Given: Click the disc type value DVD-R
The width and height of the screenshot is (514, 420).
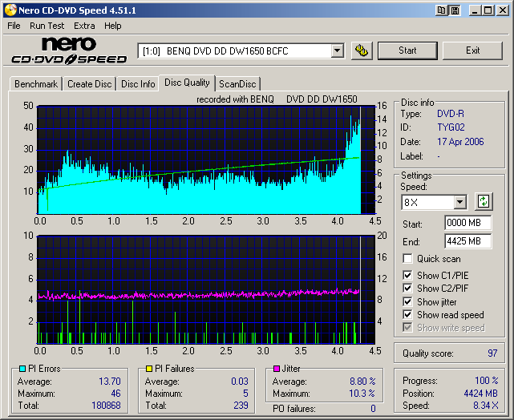Looking at the screenshot, I should 451,114.
